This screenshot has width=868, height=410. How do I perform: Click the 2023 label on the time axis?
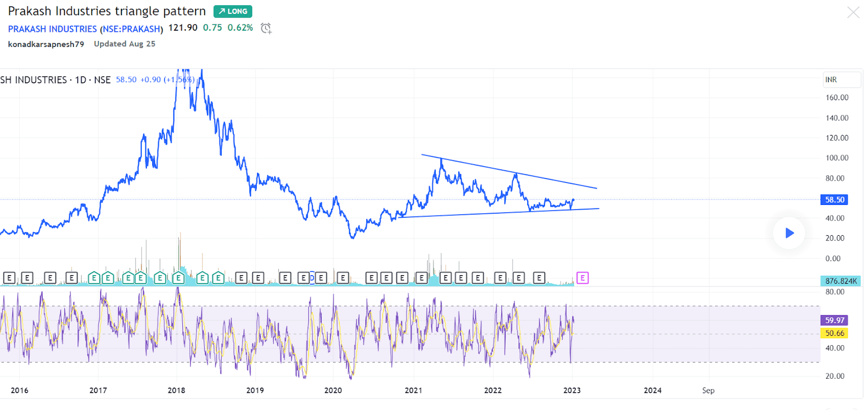pyautogui.click(x=572, y=390)
